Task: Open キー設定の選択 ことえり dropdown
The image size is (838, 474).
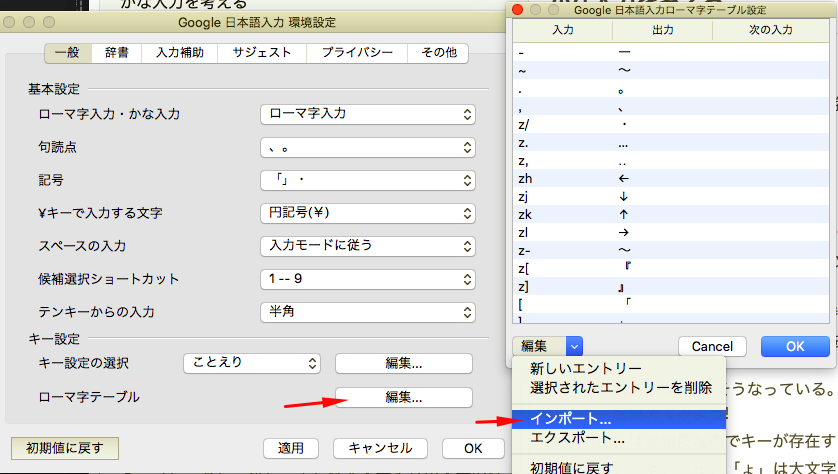Action: 252,363
